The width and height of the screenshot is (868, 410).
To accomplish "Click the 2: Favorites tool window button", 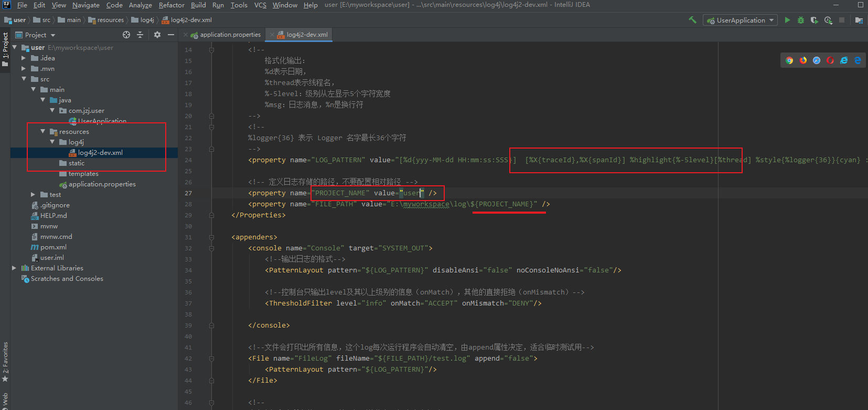I will pos(5,362).
